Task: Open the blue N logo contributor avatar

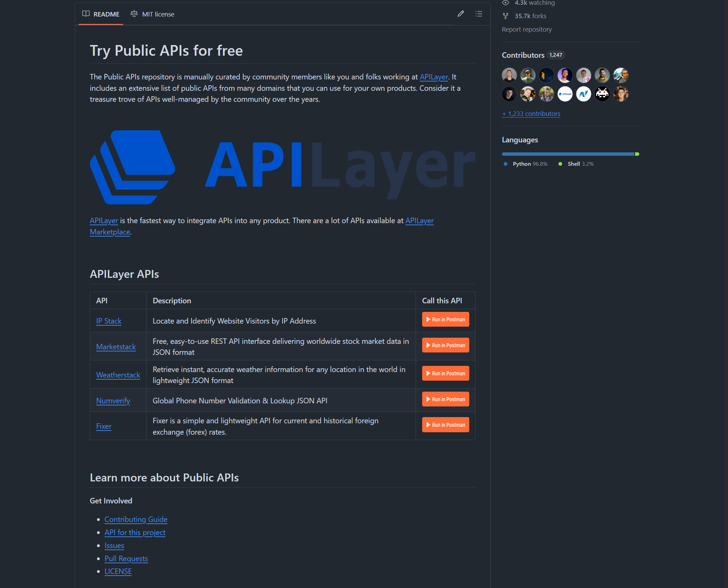Action: tap(584, 94)
